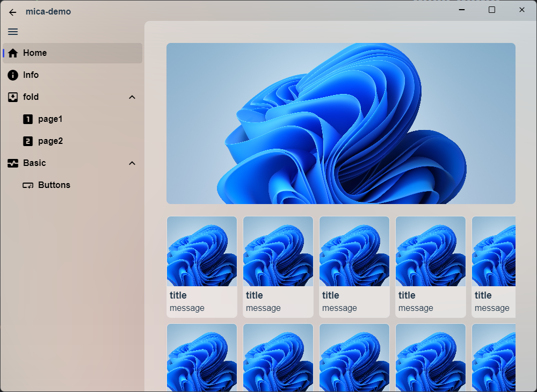This screenshot has width=537, height=392.
Task: Maximize the mica-demo window
Action: (x=492, y=10)
